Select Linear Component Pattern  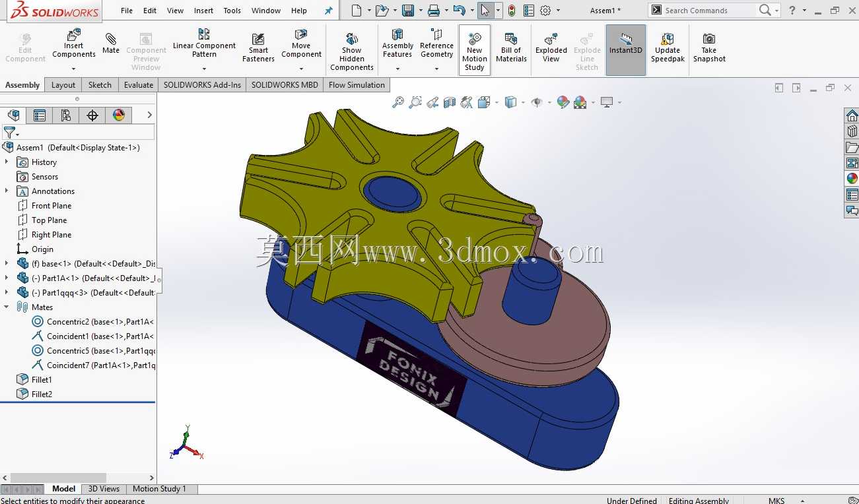click(x=204, y=43)
